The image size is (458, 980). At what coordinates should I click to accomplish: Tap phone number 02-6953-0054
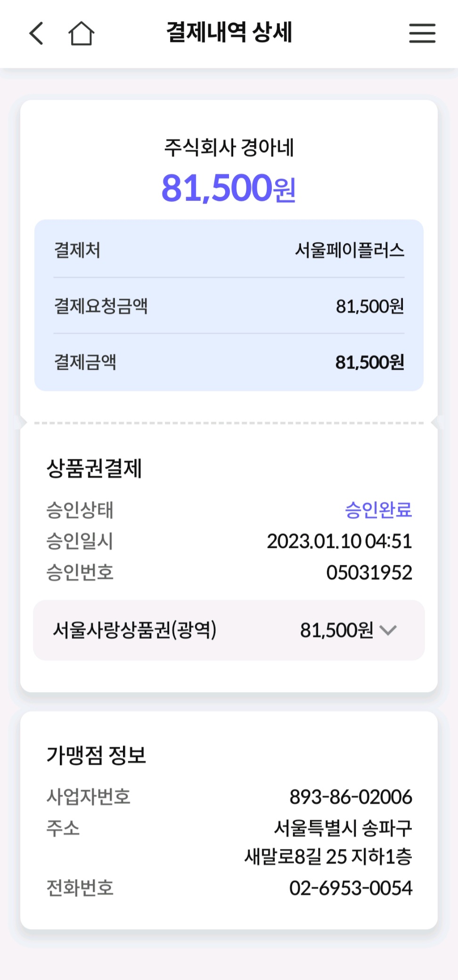(351, 888)
